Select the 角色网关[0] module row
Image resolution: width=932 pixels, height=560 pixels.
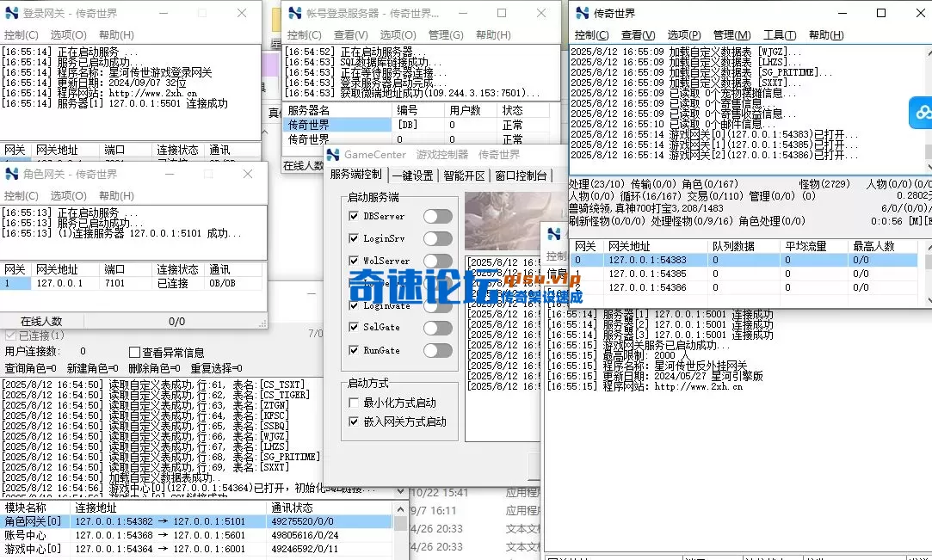[196, 521]
